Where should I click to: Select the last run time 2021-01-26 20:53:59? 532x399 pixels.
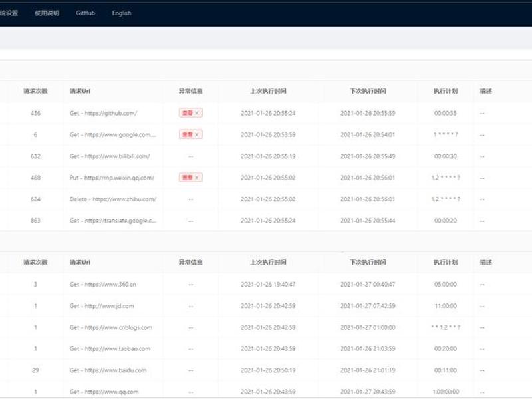(x=268, y=135)
